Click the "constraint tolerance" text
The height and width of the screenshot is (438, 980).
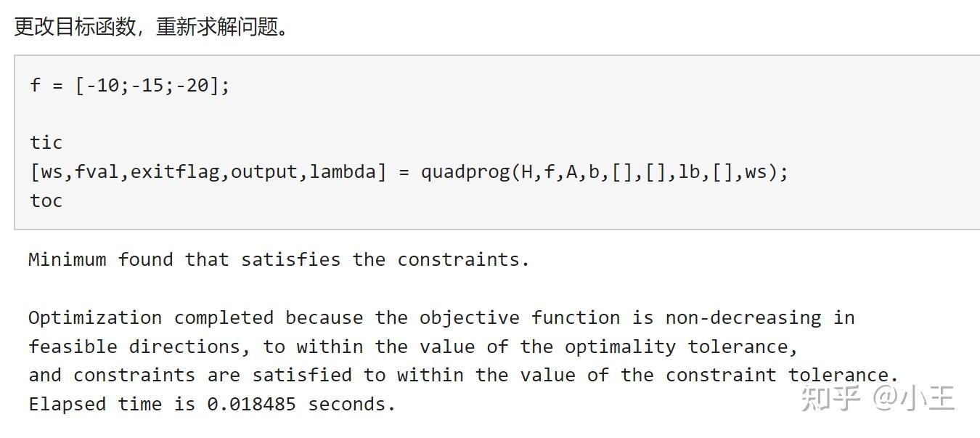(781, 375)
